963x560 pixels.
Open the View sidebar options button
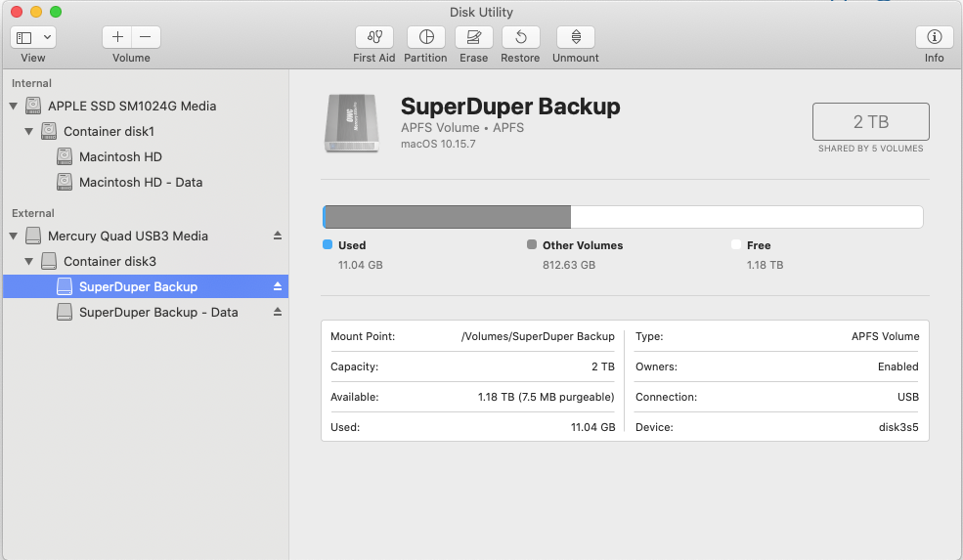pyautogui.click(x=33, y=37)
